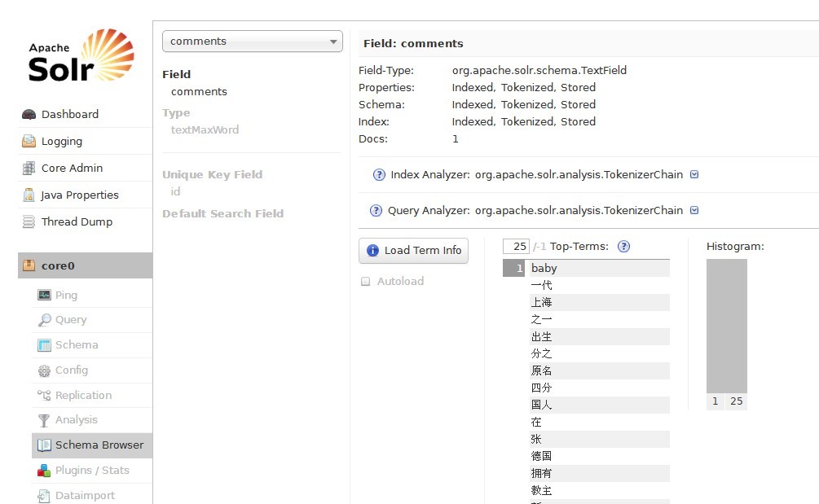819x504 pixels.
Task: Enable the Autoload checkbox
Action: (x=366, y=282)
